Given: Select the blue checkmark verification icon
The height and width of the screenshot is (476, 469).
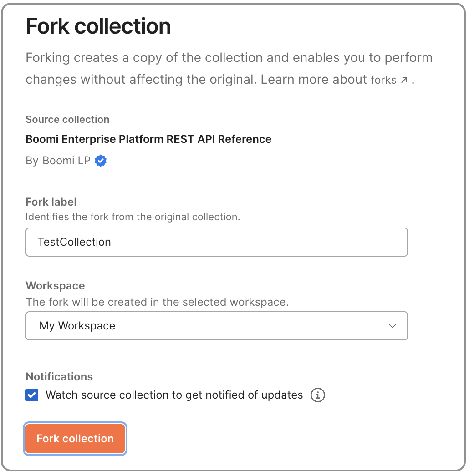Looking at the screenshot, I should pos(101,160).
